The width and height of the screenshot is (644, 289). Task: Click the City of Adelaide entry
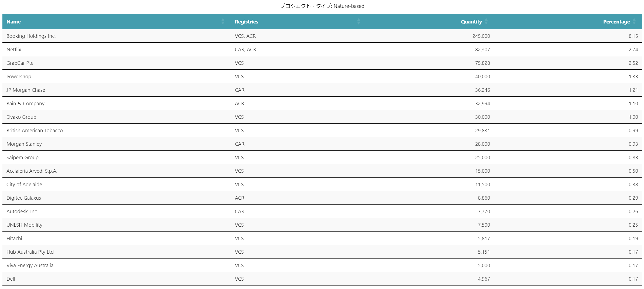[x=24, y=185]
